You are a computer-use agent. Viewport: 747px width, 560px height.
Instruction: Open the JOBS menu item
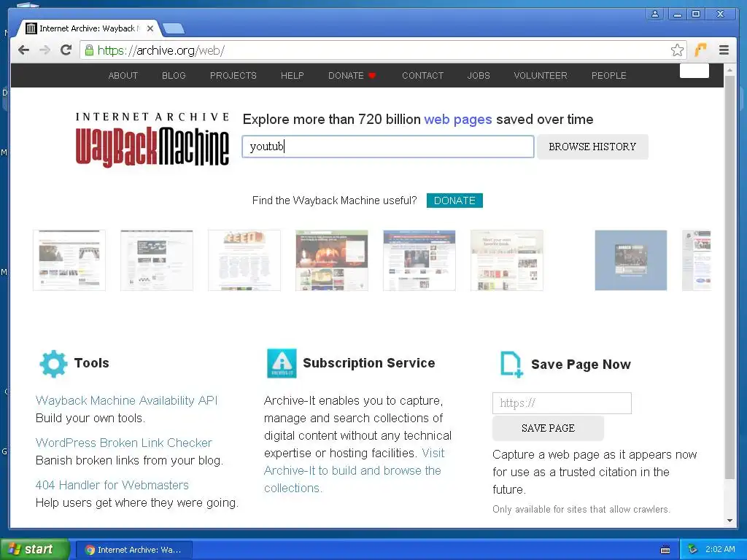(x=479, y=76)
